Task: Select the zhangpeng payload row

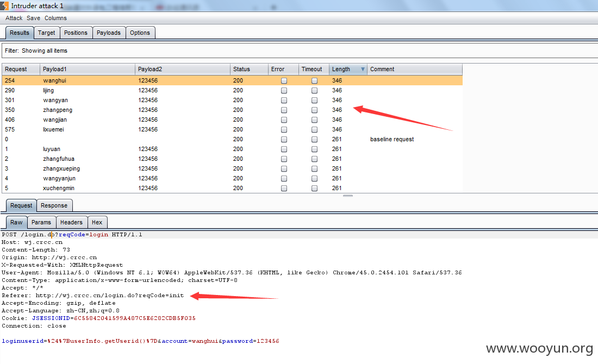Action: point(232,110)
